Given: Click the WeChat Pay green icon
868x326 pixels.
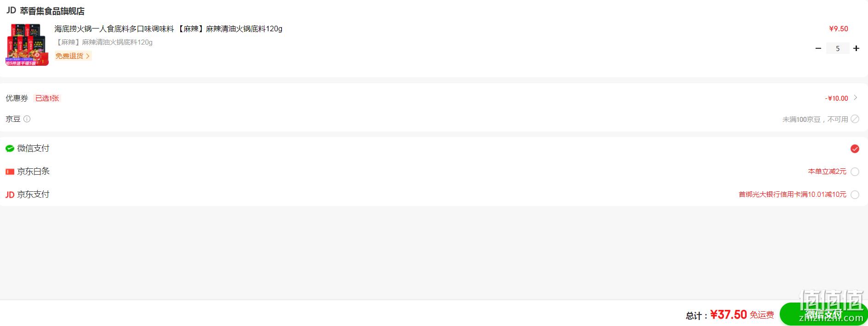Looking at the screenshot, I should [x=10, y=149].
